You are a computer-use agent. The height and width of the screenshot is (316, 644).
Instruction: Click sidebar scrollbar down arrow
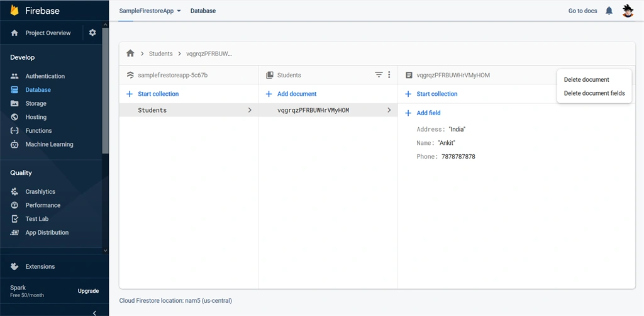106,251
